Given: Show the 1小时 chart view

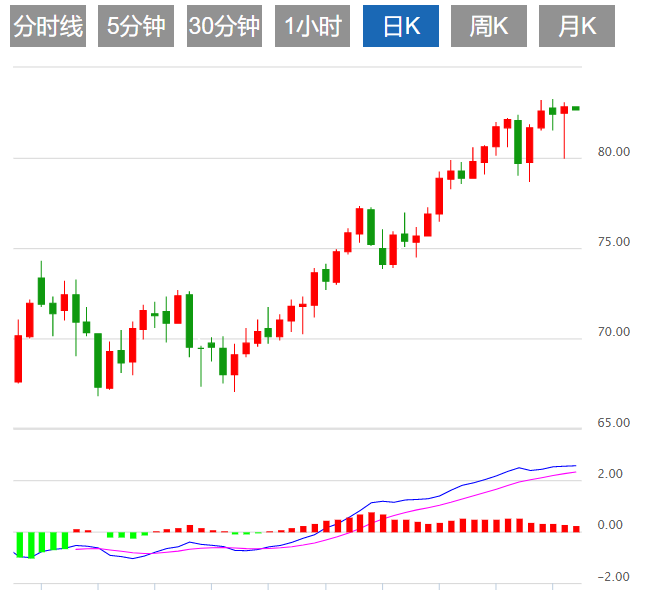Looking at the screenshot, I should [x=313, y=26].
